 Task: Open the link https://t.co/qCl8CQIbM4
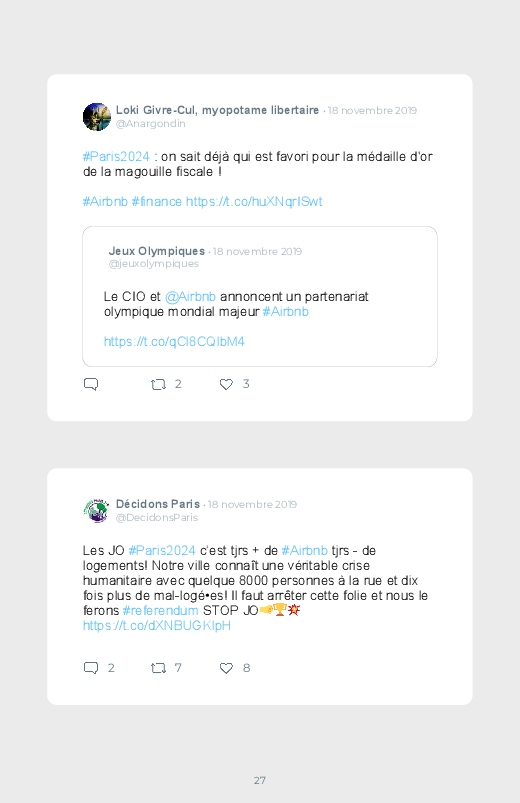tap(174, 342)
